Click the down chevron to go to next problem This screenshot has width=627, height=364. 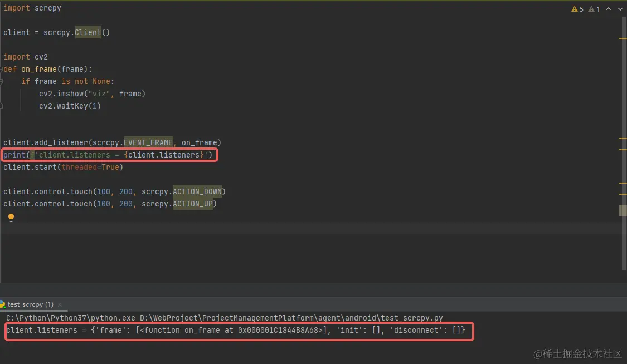point(620,9)
